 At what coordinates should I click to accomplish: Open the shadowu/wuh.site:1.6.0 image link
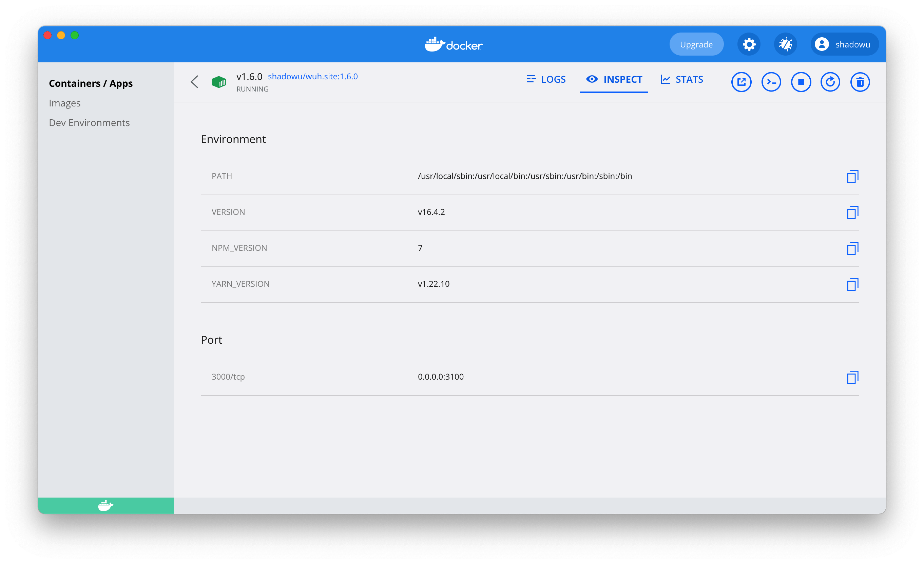313,76
